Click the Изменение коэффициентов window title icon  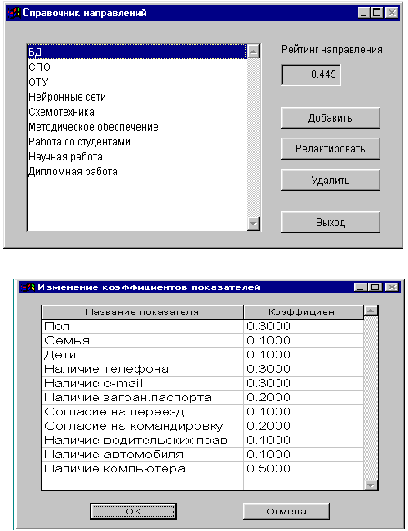28,288
